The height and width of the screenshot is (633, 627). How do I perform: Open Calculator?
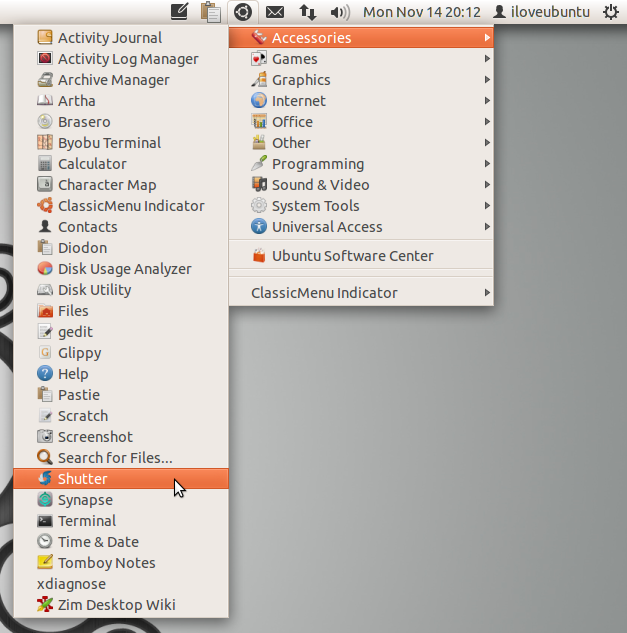[x=121, y=163]
